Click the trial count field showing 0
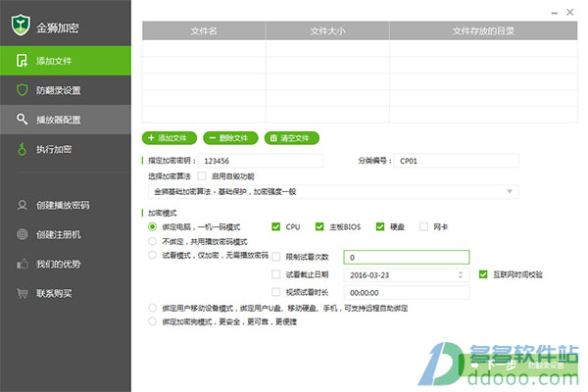Image resolution: width=588 pixels, height=392 pixels. [407, 257]
